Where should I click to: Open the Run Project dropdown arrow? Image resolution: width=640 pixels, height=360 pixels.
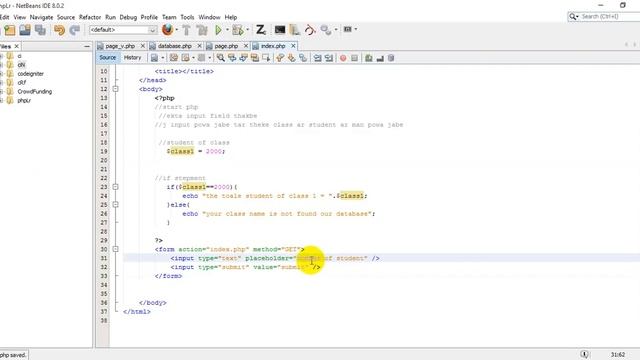point(227,29)
